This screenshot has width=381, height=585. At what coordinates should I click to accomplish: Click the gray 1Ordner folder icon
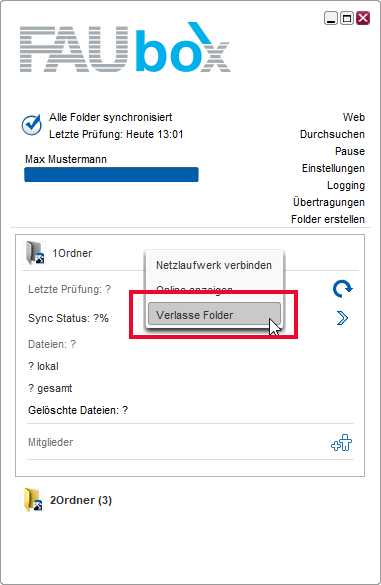(x=34, y=253)
